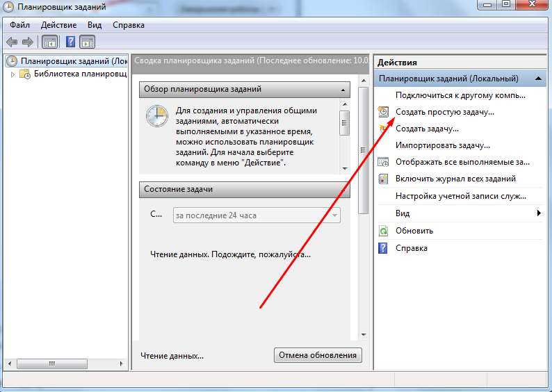
Task: Expand the Библиотека планировщика tree node
Action: (x=13, y=74)
